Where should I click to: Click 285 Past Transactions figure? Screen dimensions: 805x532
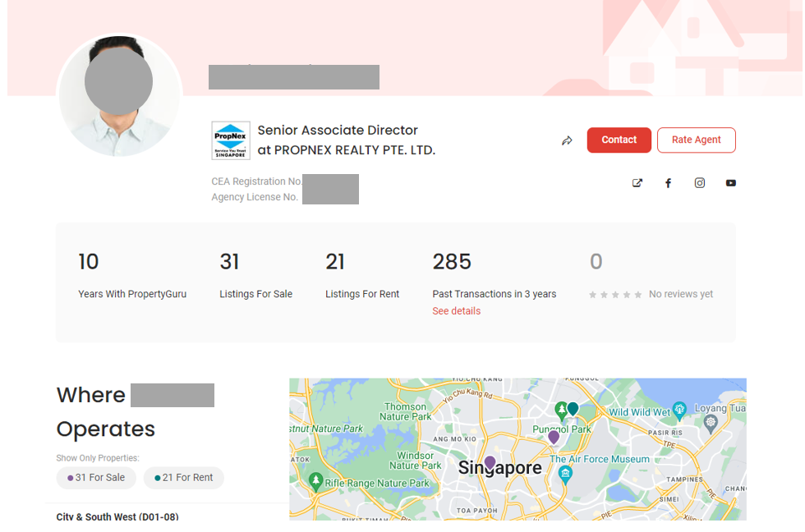point(452,262)
